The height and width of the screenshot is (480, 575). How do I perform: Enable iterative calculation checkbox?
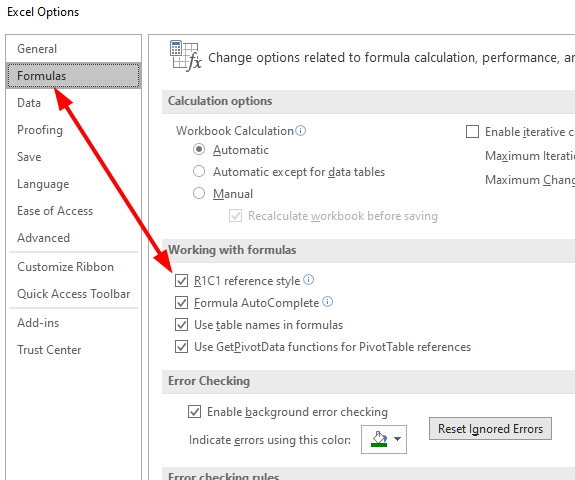point(472,132)
